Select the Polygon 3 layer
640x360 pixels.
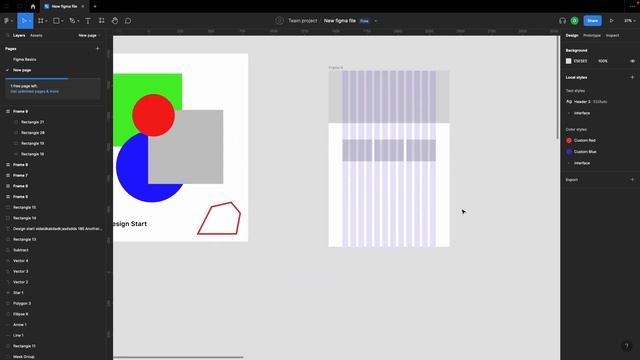point(22,304)
